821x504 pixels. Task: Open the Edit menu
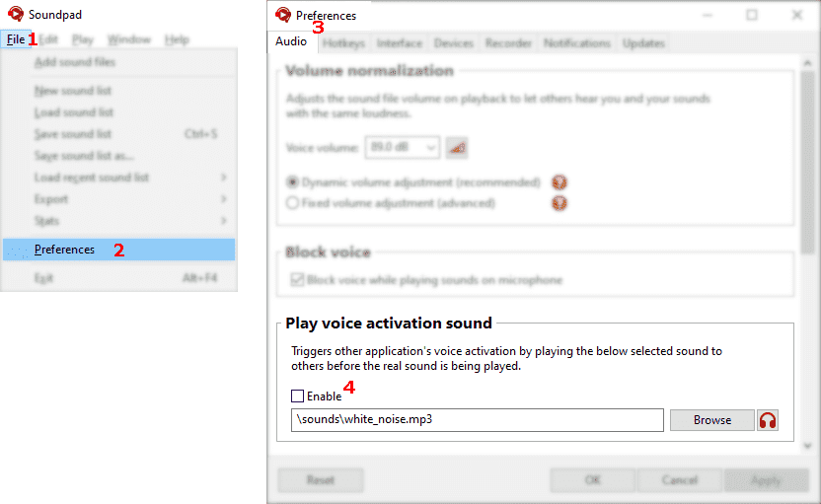click(x=48, y=39)
